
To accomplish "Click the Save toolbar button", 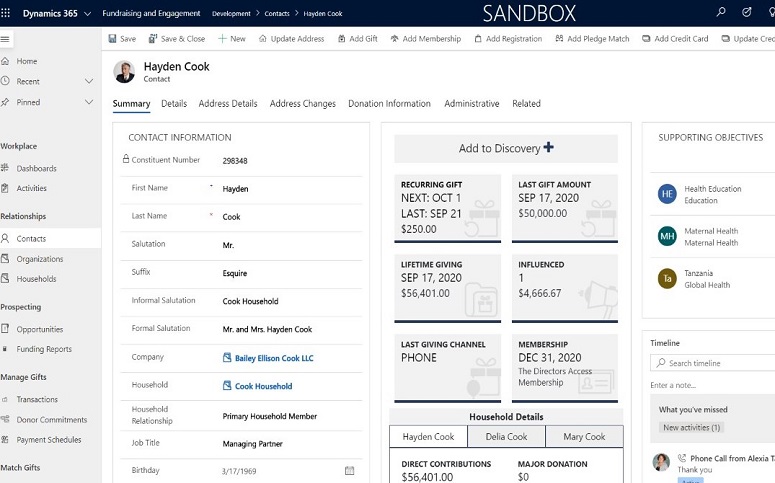I will [x=121, y=39].
